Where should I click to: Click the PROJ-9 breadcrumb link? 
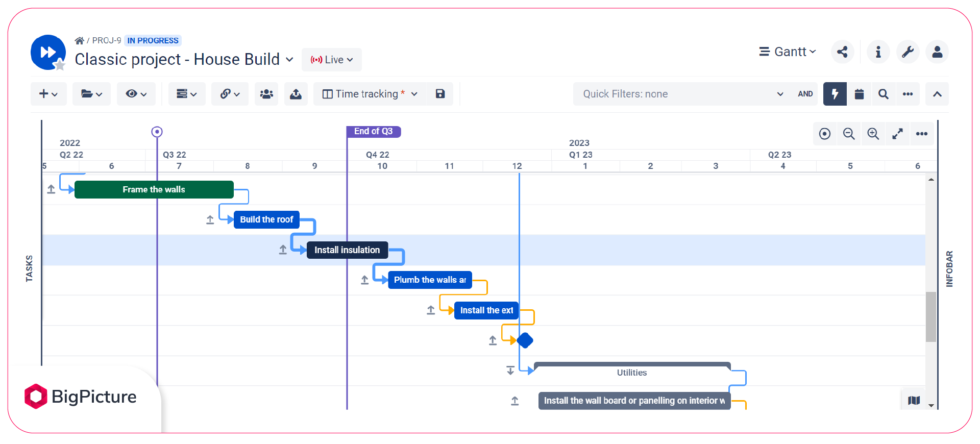(106, 40)
